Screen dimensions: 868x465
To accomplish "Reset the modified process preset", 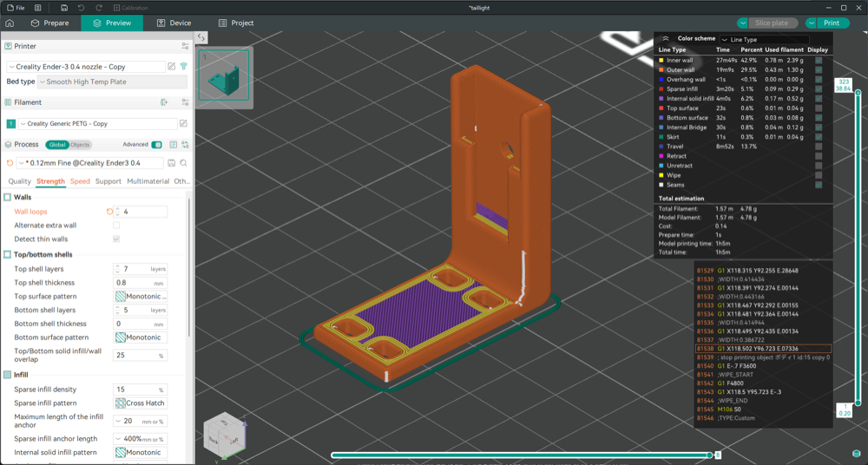I will (10, 163).
